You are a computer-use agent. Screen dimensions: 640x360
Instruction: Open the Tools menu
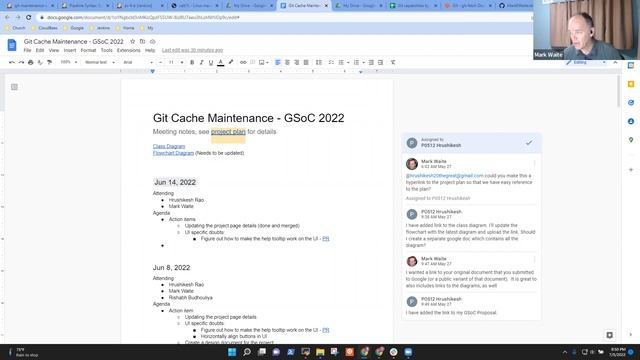pyautogui.click(x=107, y=50)
